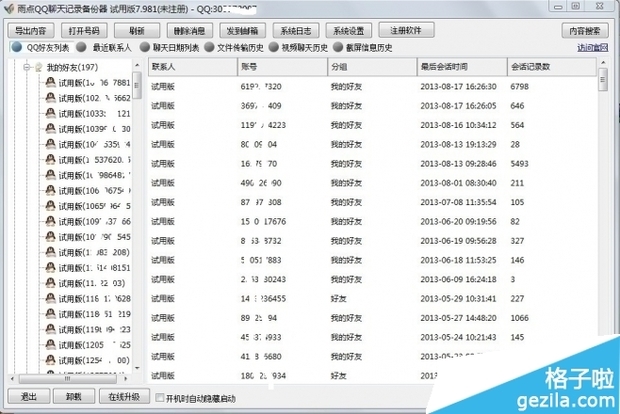Click the friend tree horizontal scrollbar
Viewport: 620px width, 414px height.
[70, 376]
